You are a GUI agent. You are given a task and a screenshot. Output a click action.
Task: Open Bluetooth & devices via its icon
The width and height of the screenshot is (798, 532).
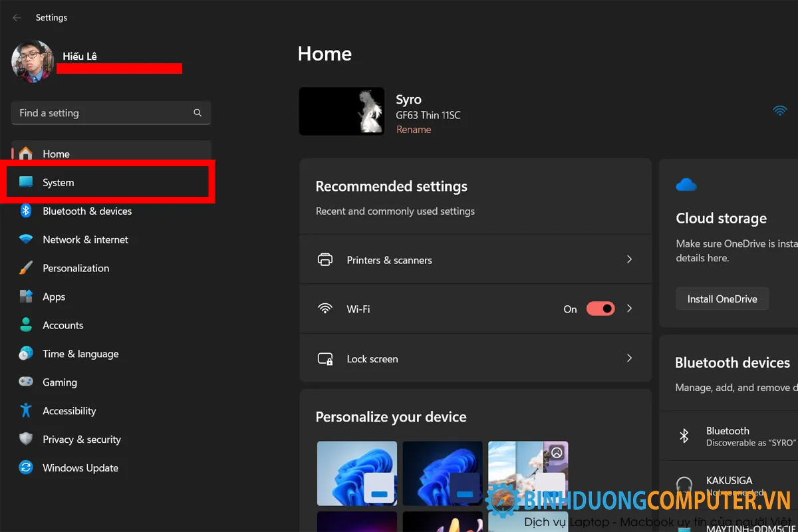tap(26, 211)
